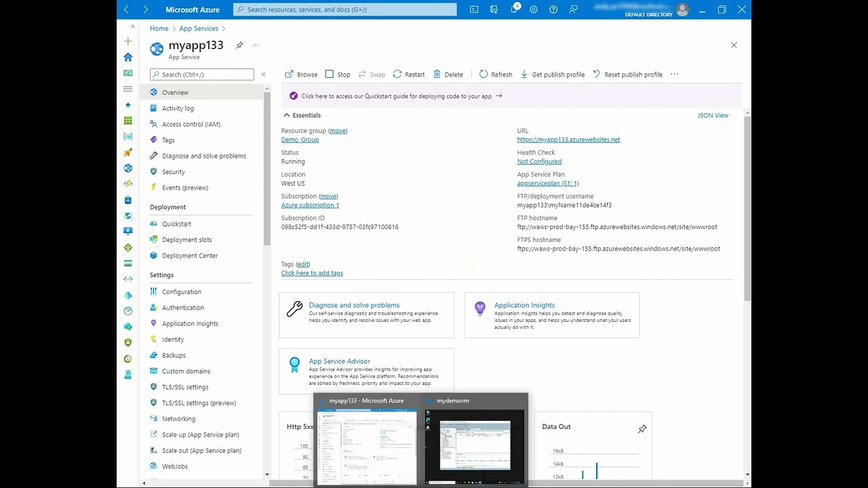Pin myapp133 to dashboard
868x488 pixels.
point(239,45)
